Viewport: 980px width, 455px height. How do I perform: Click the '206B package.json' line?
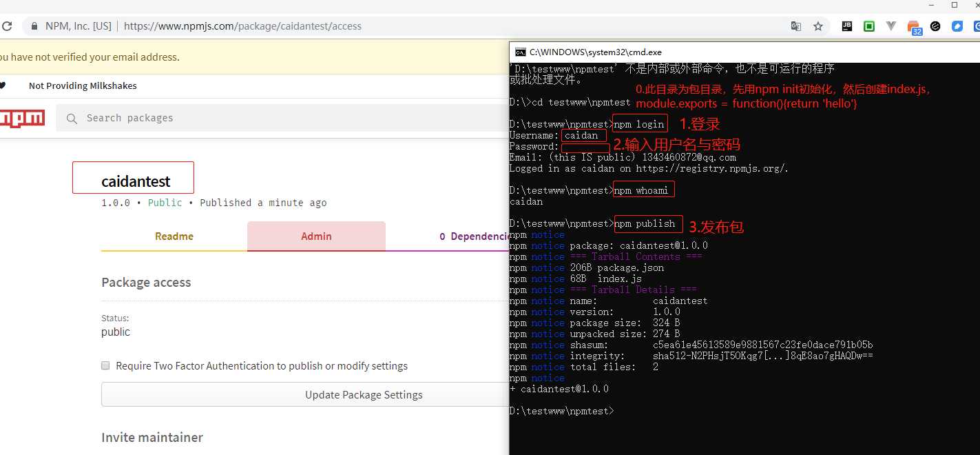tap(587, 267)
